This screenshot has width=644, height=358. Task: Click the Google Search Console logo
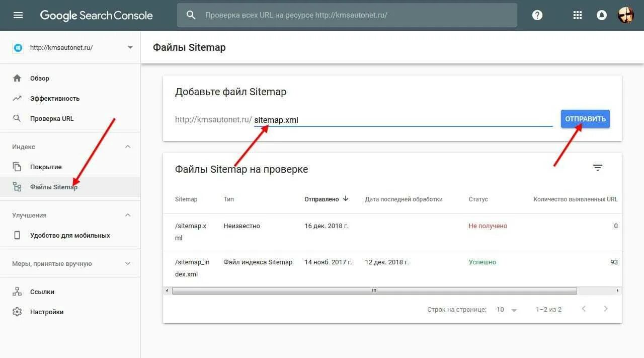[96, 15]
